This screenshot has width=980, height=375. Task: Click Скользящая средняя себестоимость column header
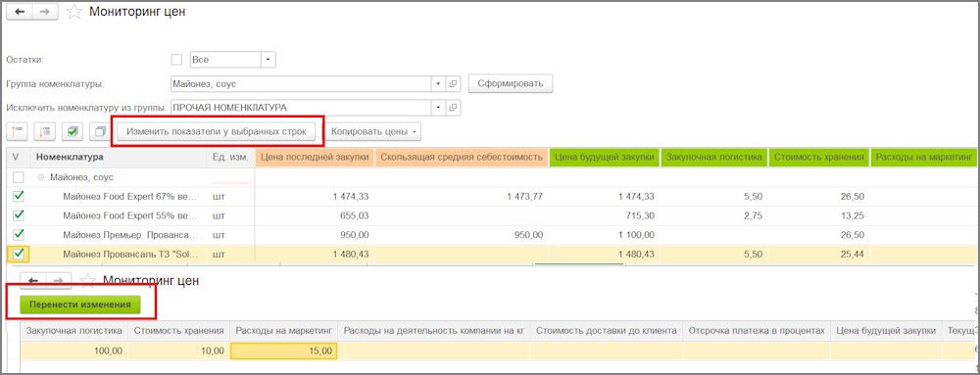pos(462,158)
